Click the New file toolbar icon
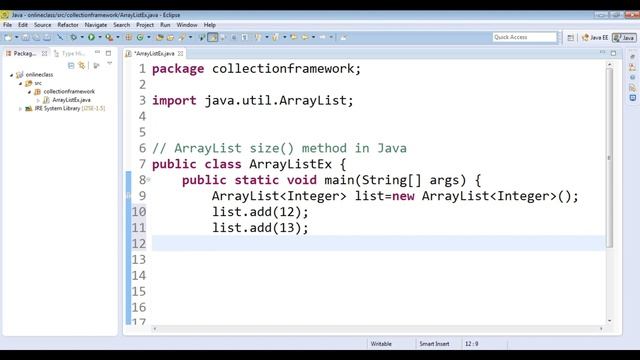Viewport: 640px width, 360px height. coord(8,37)
